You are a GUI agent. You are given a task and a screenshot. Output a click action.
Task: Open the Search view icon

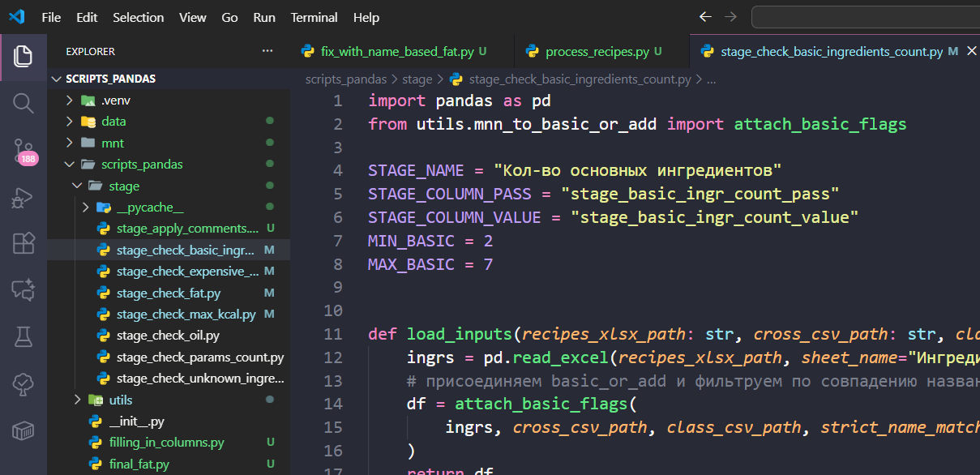tap(24, 103)
